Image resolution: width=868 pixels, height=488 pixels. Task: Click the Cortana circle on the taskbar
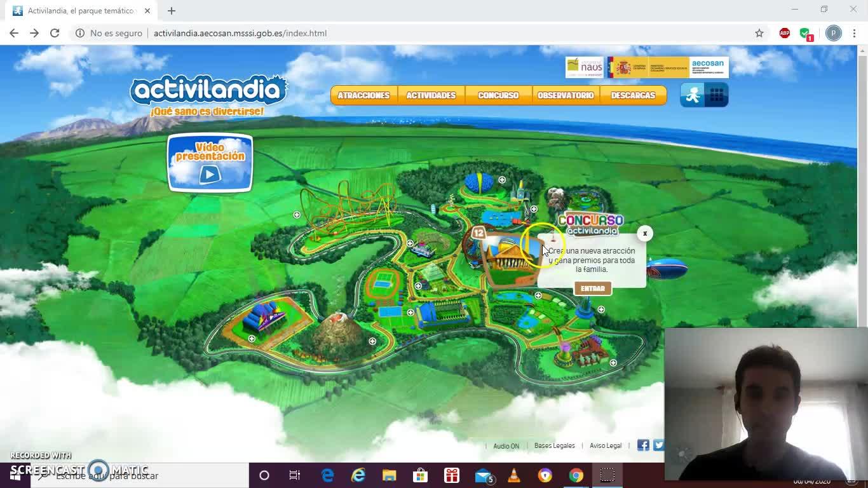pos(264,475)
